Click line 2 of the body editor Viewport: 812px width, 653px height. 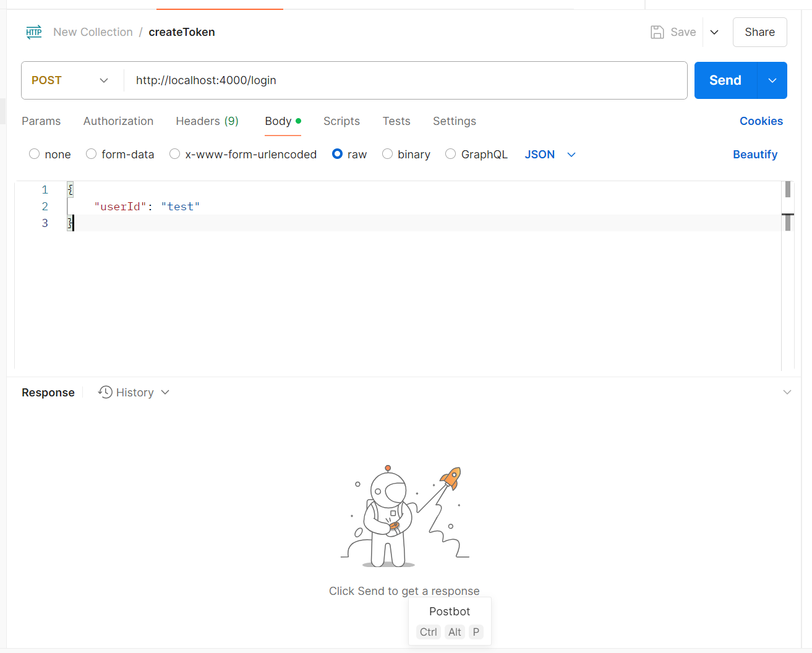pyautogui.click(x=424, y=207)
